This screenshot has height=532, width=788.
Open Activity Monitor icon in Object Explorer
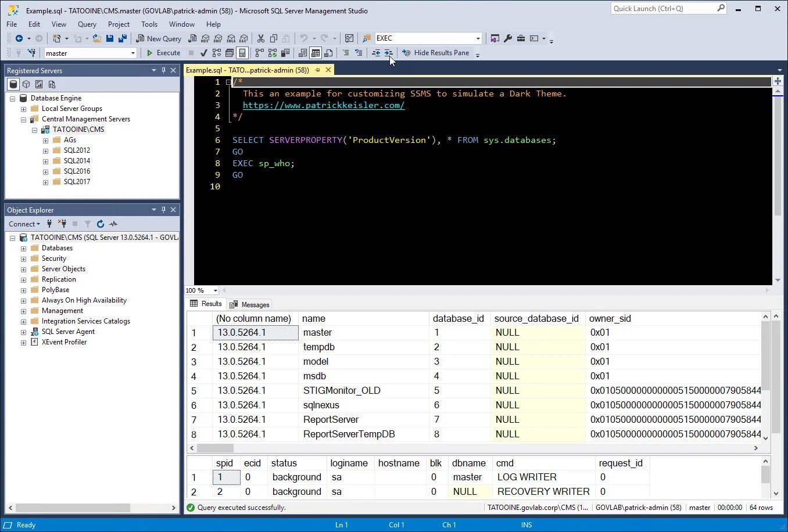tap(113, 224)
